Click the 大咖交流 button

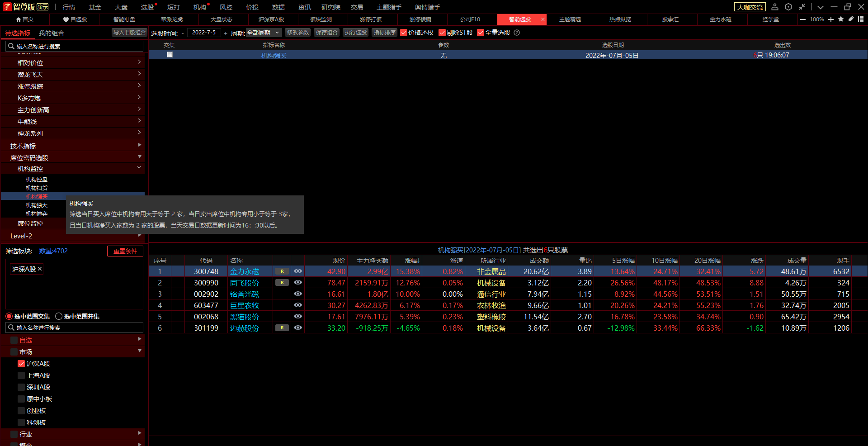750,7
